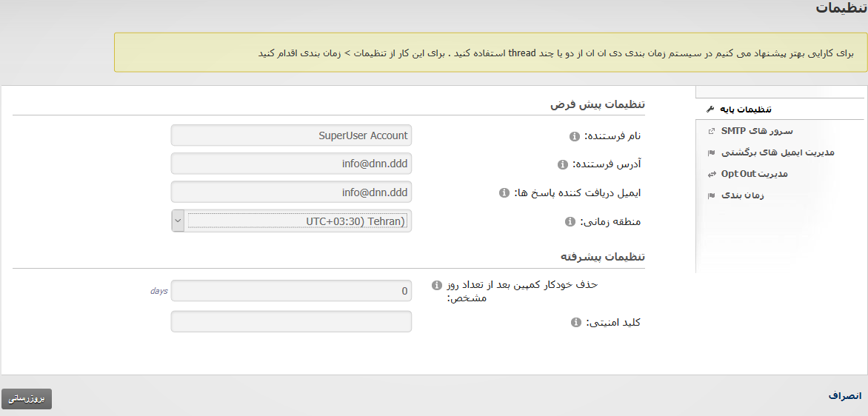The width and height of the screenshot is (868, 416).
Task: Click the sender address info@dnn.ddd field
Action: click(291, 164)
